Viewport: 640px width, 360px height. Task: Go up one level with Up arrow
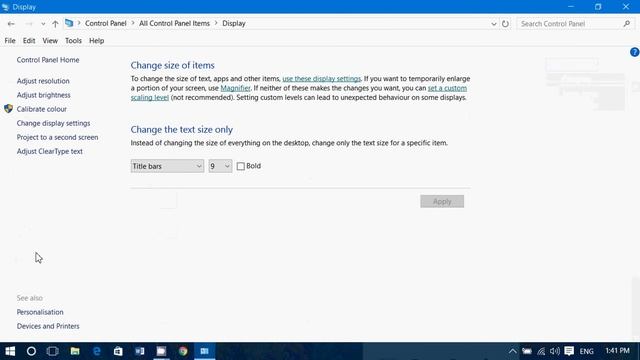tap(55, 24)
